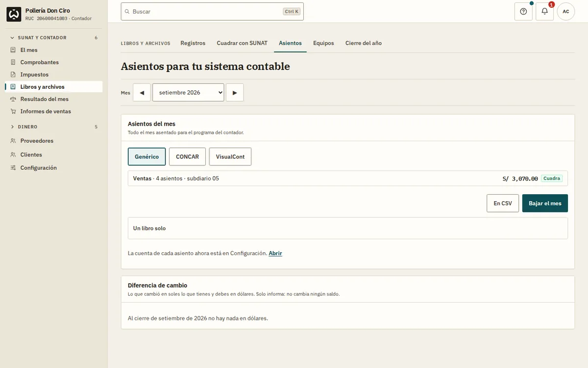Click the El mes sidebar icon
588x368 pixels.
coord(13,50)
